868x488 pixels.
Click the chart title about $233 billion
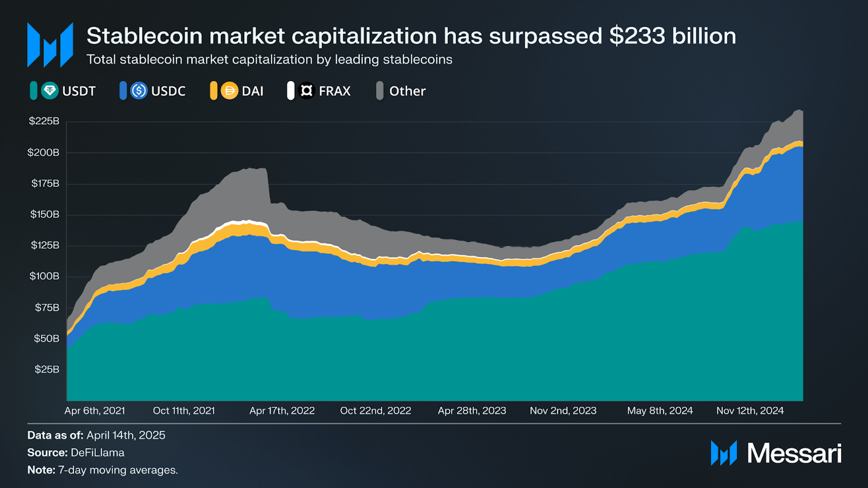(411, 36)
